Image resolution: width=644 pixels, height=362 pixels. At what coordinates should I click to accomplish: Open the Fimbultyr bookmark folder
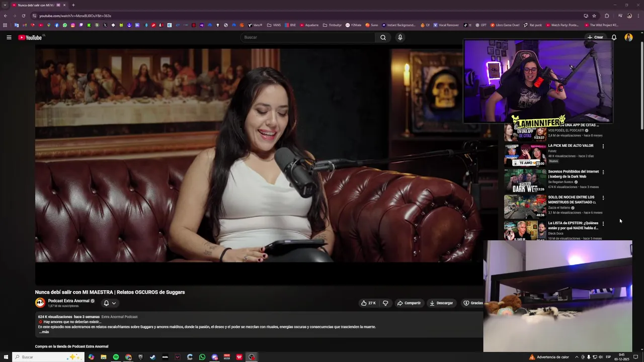coord(332,25)
